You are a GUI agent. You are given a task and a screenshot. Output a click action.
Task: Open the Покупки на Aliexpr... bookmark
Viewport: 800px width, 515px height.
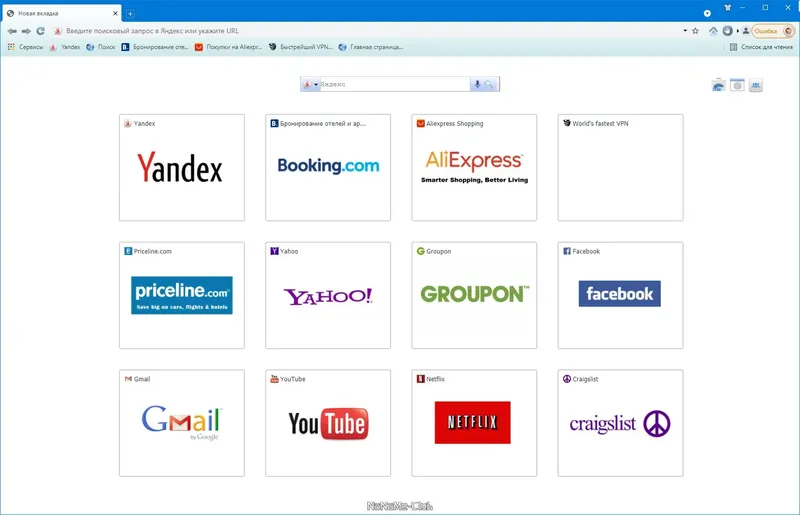coord(229,47)
